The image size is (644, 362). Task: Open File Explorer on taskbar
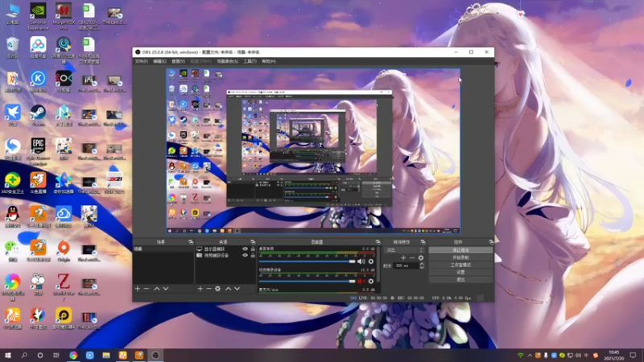(106, 355)
